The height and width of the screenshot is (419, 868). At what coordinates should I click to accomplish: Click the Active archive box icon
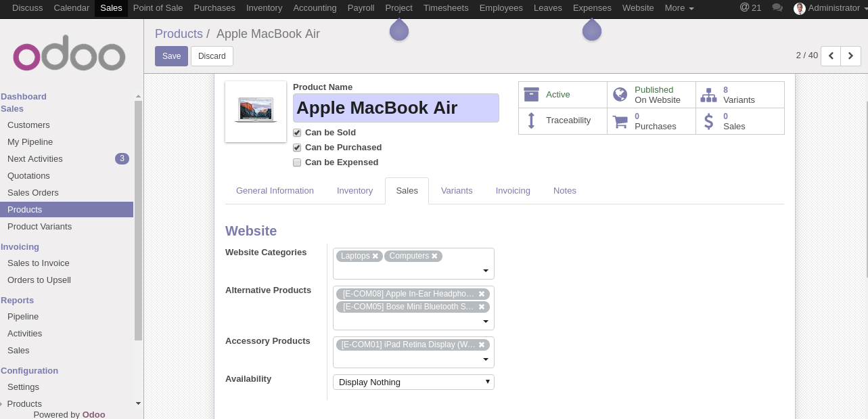(x=531, y=95)
